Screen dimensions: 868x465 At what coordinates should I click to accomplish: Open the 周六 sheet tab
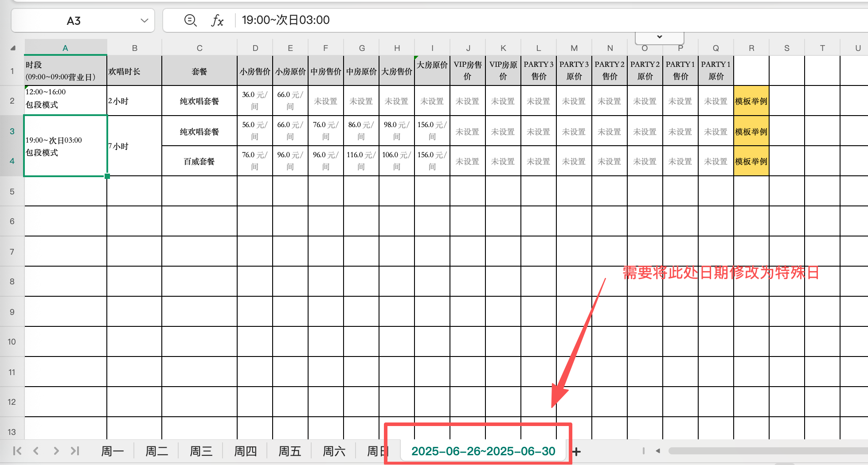point(334,451)
